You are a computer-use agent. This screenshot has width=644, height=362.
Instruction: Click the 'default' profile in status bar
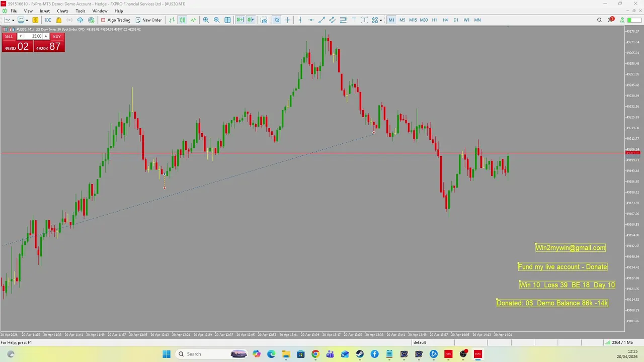point(420,343)
